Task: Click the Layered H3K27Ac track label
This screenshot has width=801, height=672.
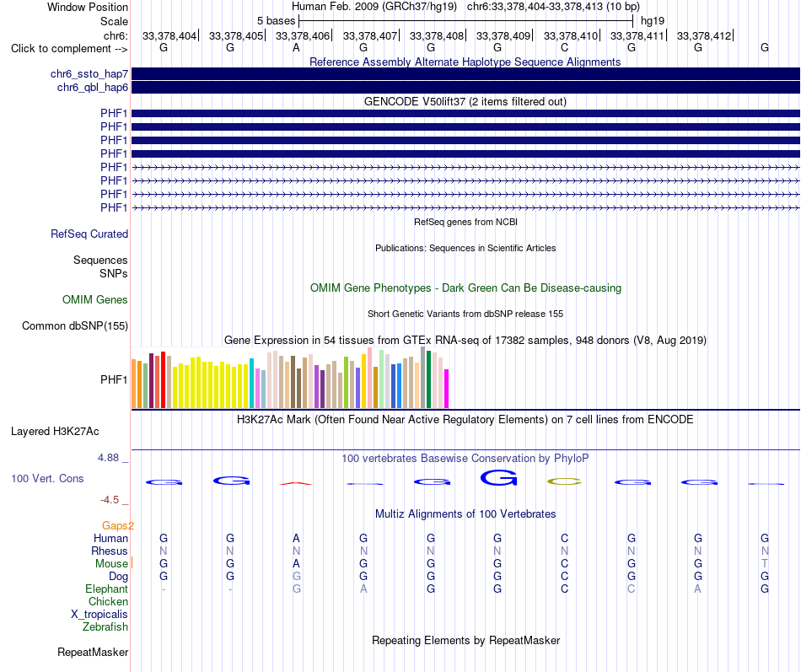Action: tap(55, 432)
